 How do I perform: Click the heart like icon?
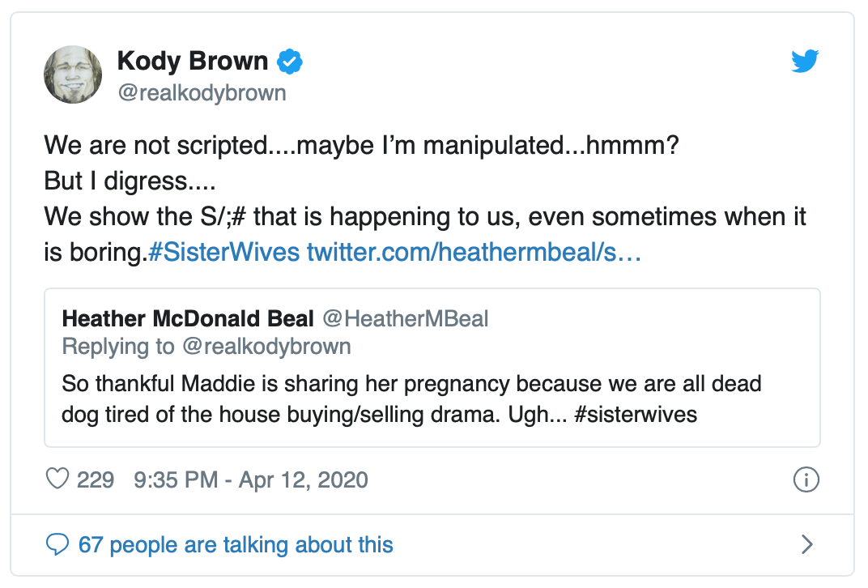point(57,479)
